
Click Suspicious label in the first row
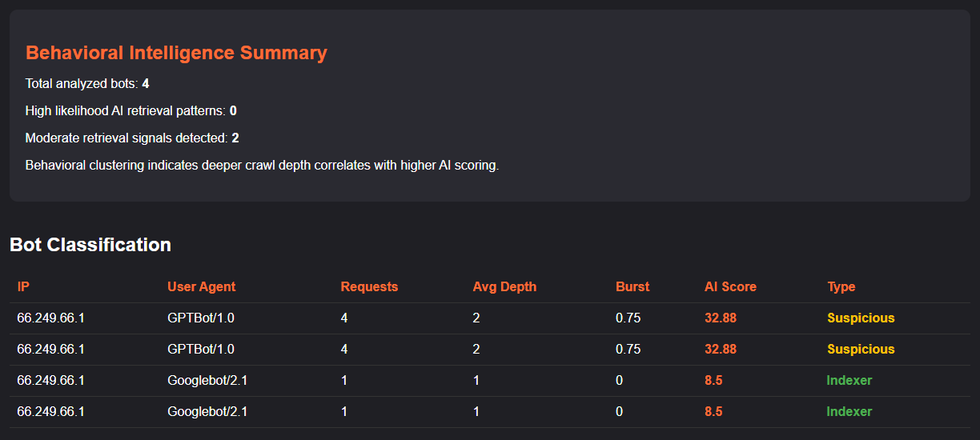(x=861, y=318)
